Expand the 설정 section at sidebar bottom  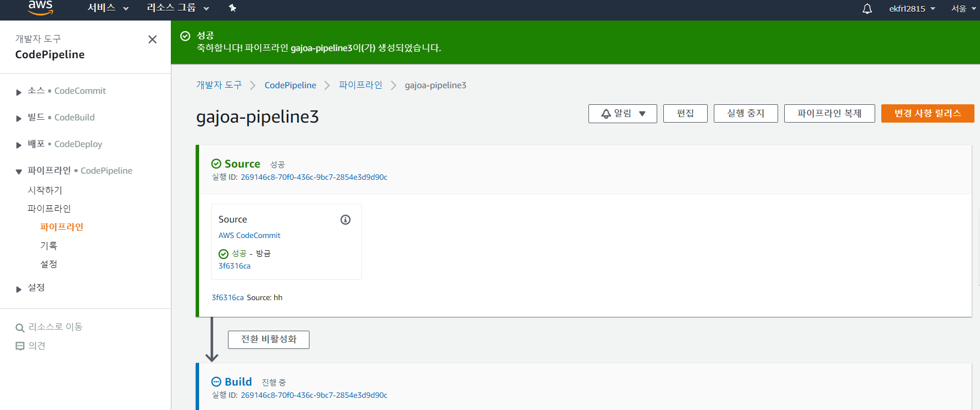coord(18,289)
